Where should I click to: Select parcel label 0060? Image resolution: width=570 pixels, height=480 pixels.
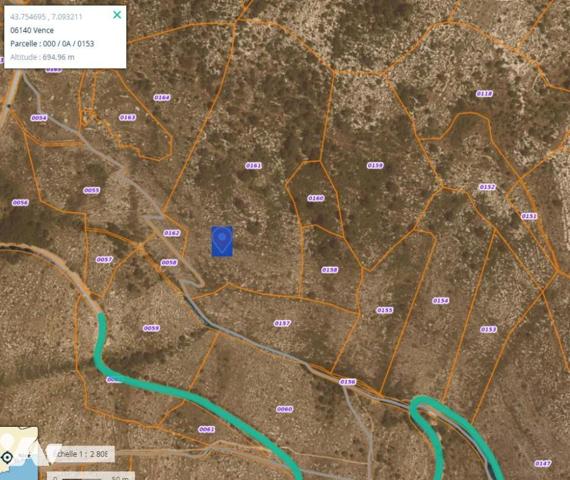click(284, 409)
